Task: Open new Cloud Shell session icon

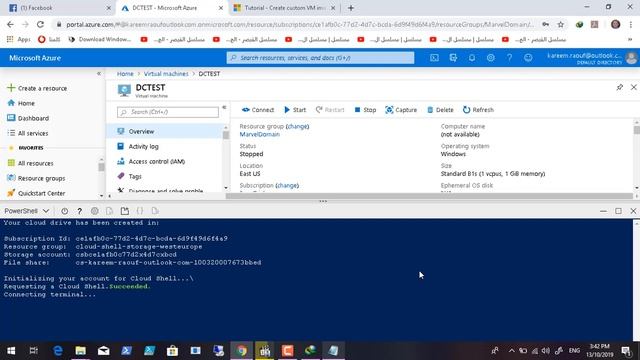Action: point(125,211)
